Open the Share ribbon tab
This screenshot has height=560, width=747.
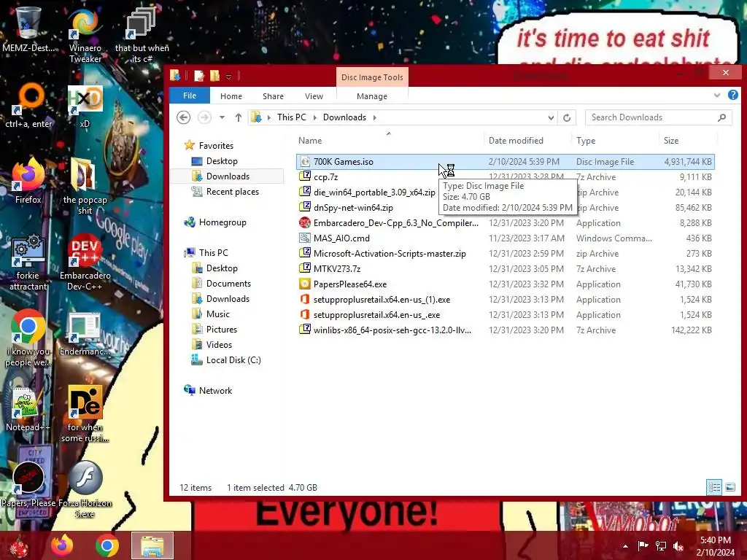click(x=273, y=96)
